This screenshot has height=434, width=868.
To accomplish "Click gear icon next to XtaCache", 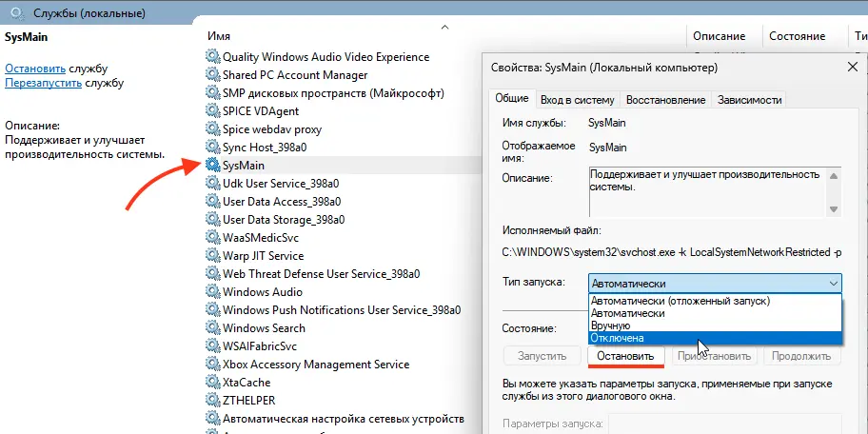I will pyautogui.click(x=212, y=382).
